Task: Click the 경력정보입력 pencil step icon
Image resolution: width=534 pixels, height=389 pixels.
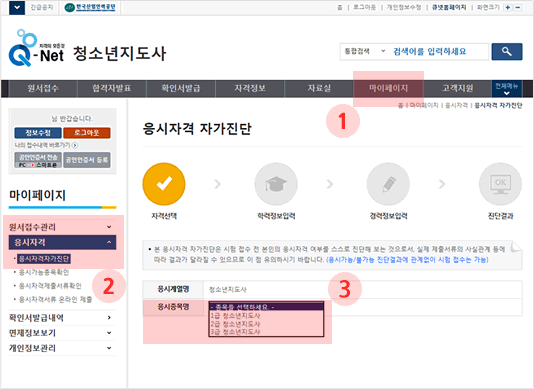Action: (388, 184)
